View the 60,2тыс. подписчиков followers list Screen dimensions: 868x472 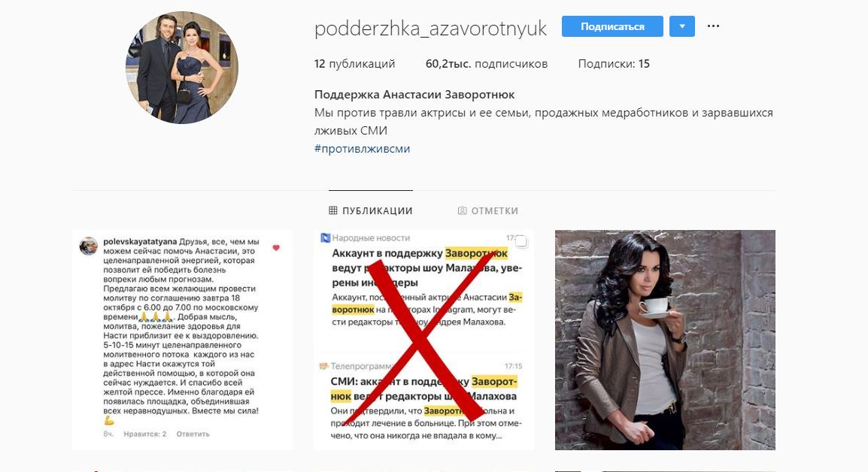[487, 64]
